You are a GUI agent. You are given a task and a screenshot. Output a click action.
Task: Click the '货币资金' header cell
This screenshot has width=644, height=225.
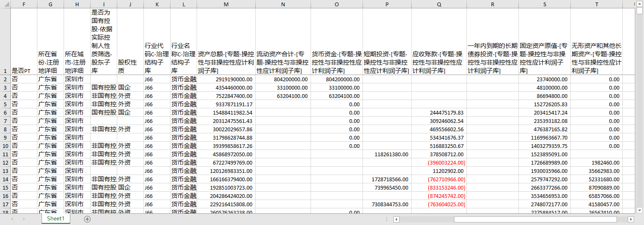[x=336, y=42]
